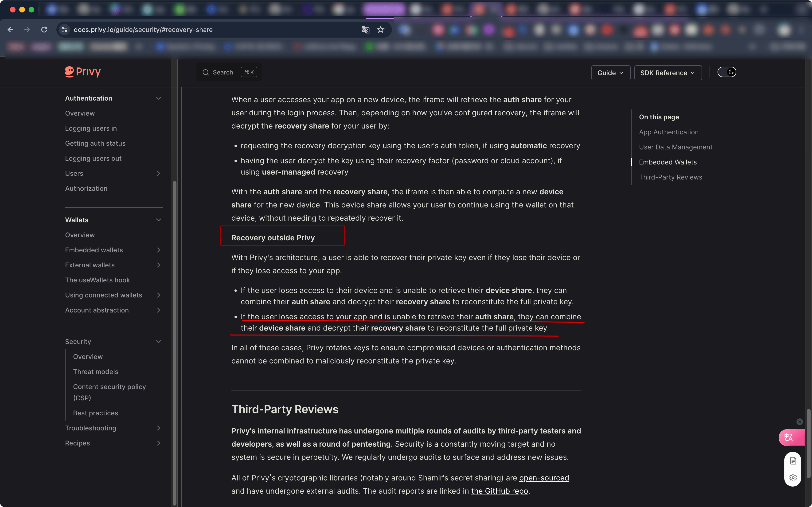Click the Authentication sidebar heading
The image size is (812, 507).
(89, 98)
